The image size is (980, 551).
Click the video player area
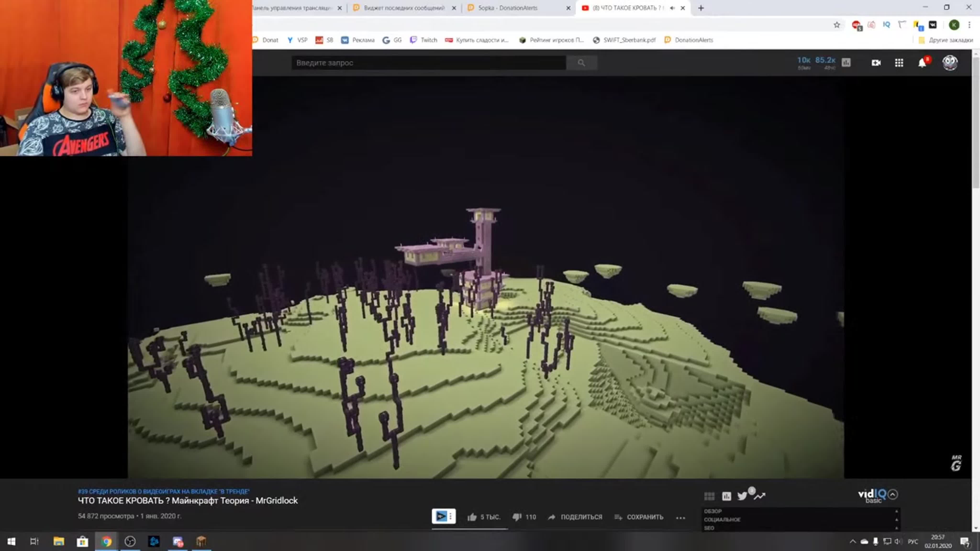coord(486,277)
